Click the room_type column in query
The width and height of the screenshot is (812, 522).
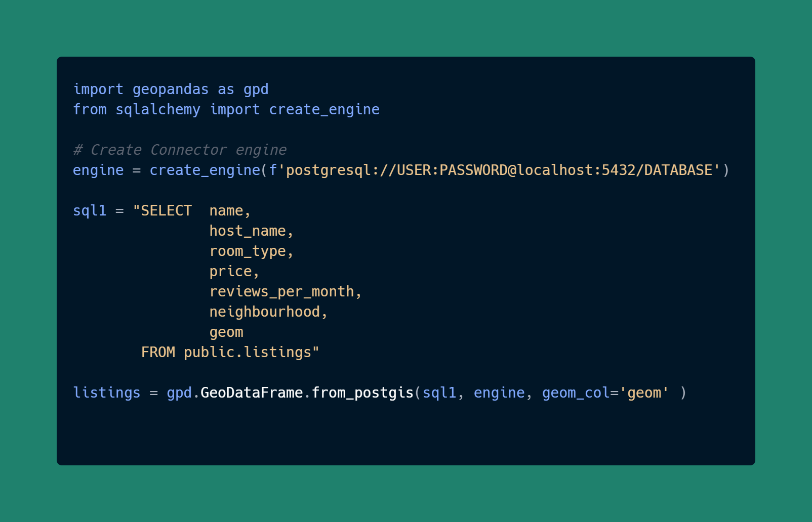tap(248, 251)
